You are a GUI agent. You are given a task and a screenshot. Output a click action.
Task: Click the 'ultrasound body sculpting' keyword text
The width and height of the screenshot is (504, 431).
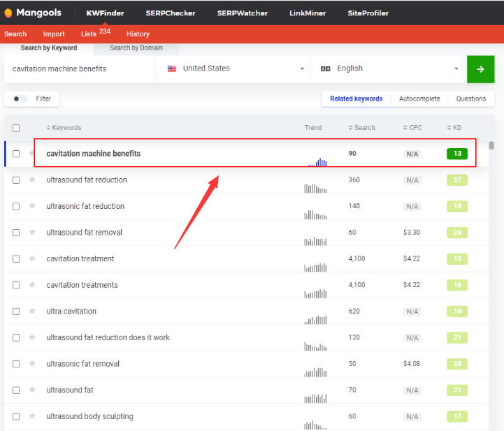[x=89, y=416]
